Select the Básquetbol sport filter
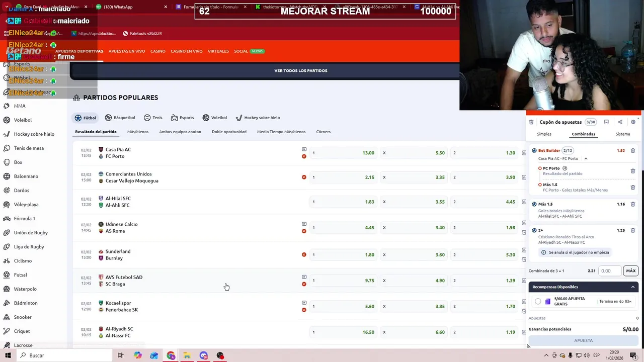The width and height of the screenshot is (644, 362). [120, 118]
